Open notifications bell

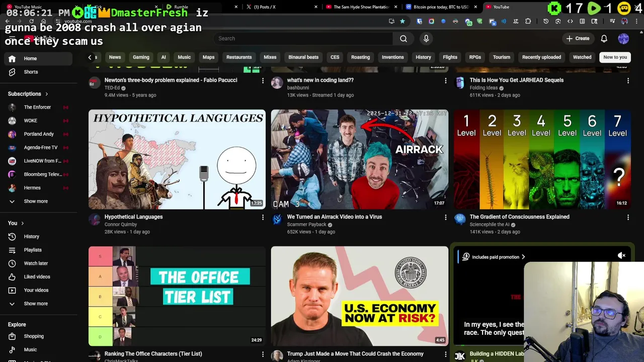pyautogui.click(x=604, y=38)
